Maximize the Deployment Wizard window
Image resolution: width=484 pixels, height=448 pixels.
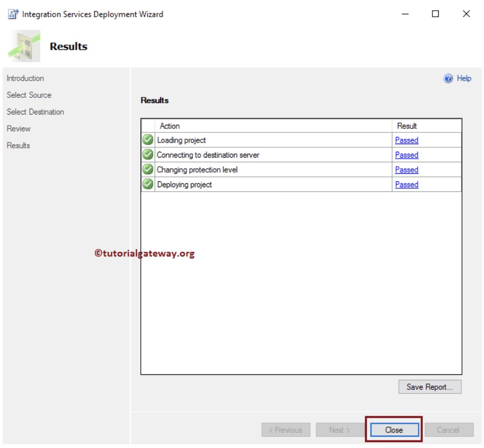(x=435, y=14)
